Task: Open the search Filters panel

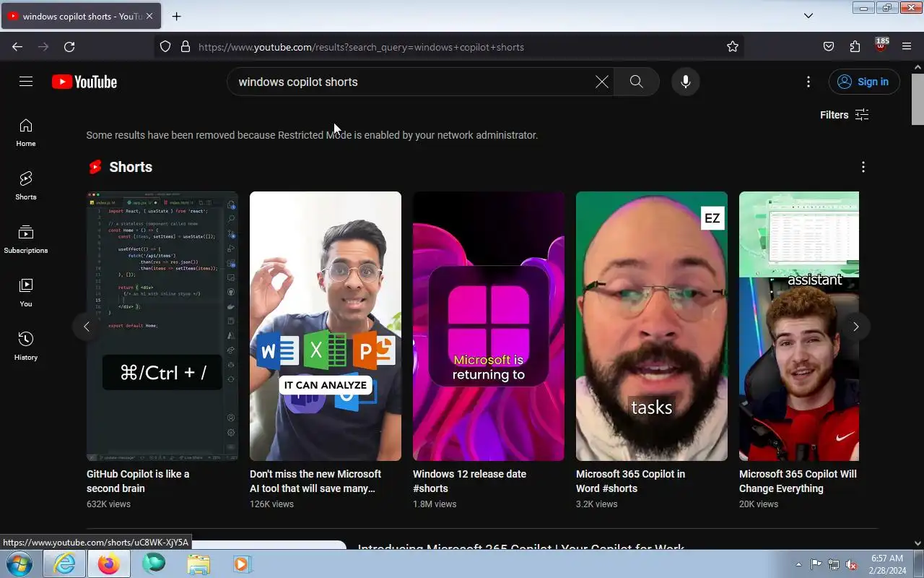Action: pyautogui.click(x=845, y=115)
